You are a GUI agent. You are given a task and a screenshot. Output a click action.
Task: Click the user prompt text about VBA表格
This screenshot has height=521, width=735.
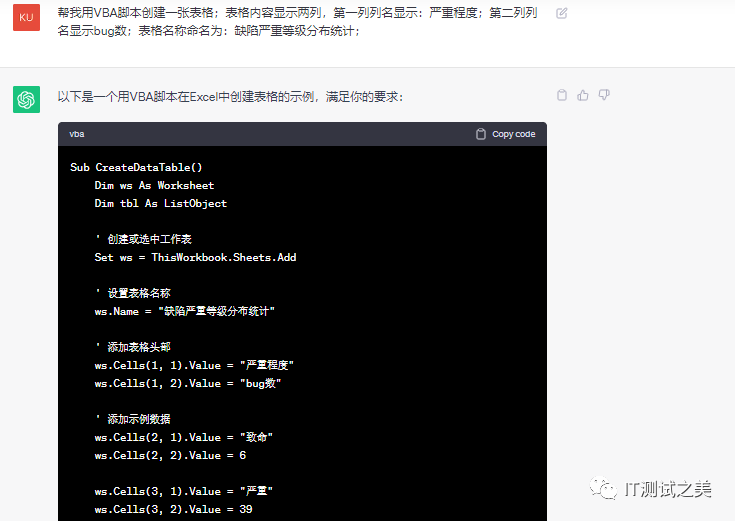click(297, 22)
